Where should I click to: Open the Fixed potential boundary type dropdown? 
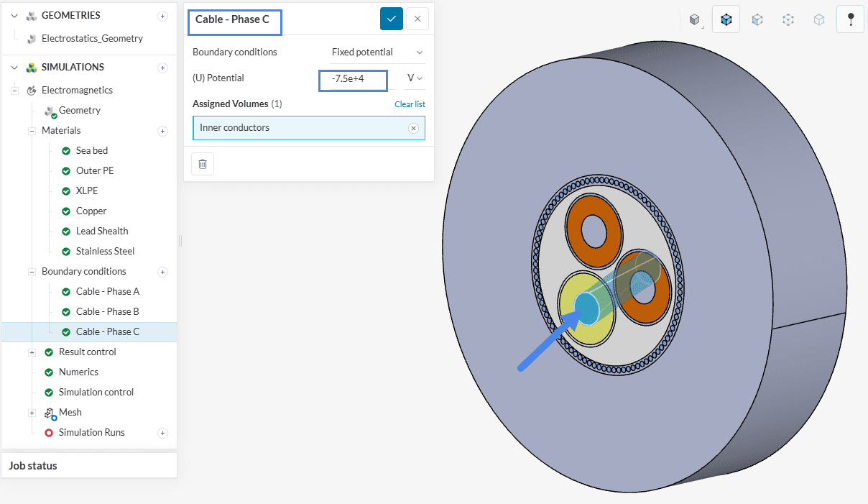point(377,52)
